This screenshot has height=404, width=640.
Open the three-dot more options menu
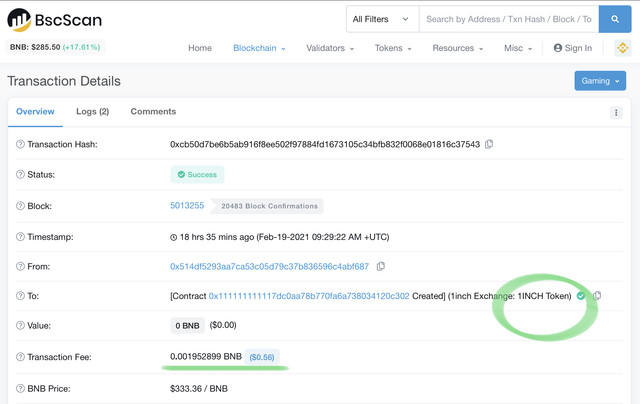[x=616, y=112]
